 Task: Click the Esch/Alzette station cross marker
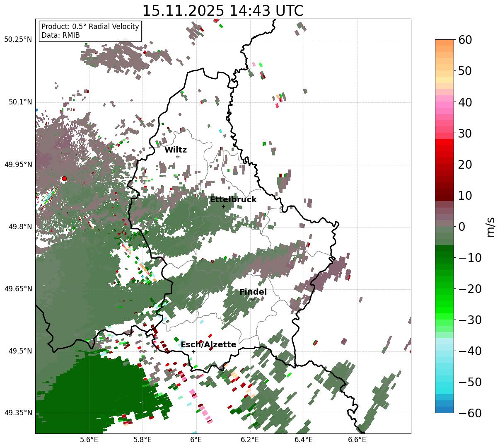pos(193,351)
